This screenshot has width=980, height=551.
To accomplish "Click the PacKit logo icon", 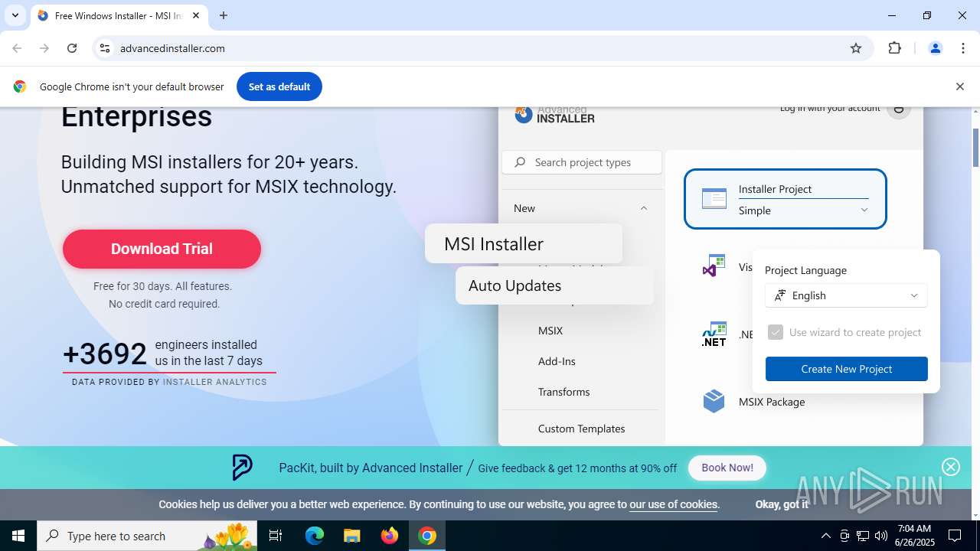I will pos(242,468).
